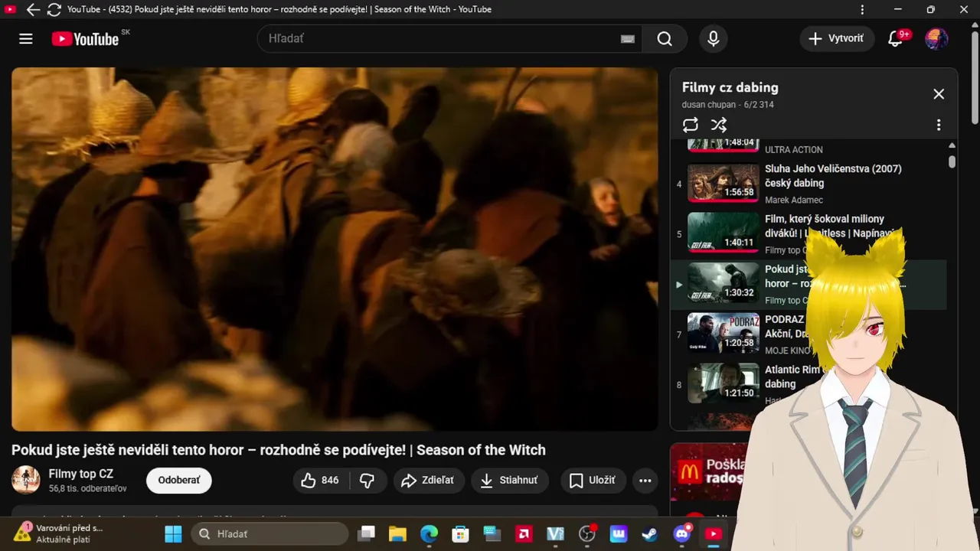Open the YouTube app taskbar icon
The width and height of the screenshot is (980, 551).
[x=713, y=533]
